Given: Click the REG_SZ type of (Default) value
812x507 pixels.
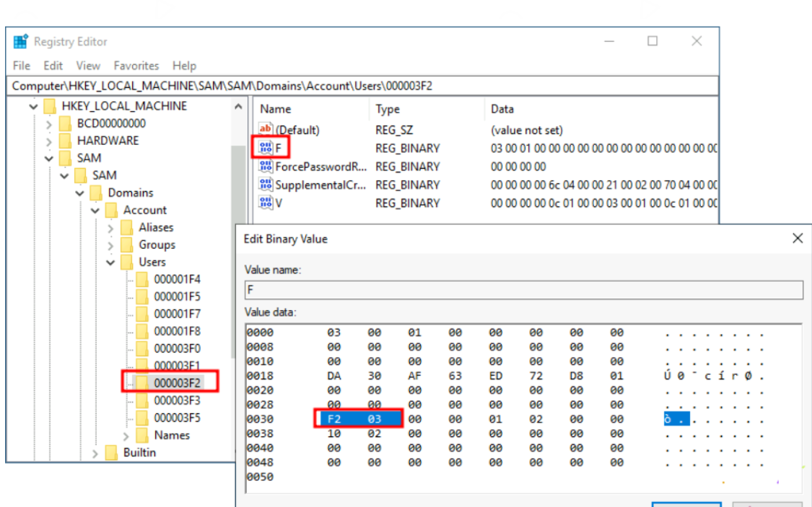Looking at the screenshot, I should [x=394, y=130].
